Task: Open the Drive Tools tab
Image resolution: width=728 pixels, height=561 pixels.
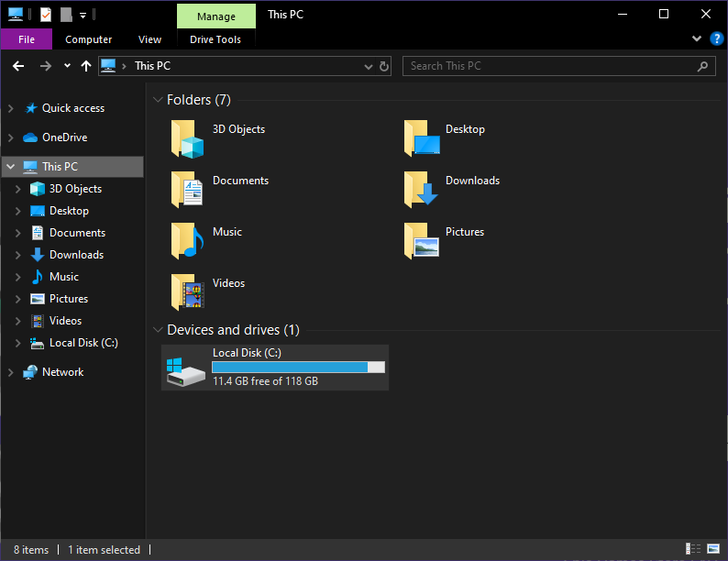Action: pyautogui.click(x=215, y=39)
